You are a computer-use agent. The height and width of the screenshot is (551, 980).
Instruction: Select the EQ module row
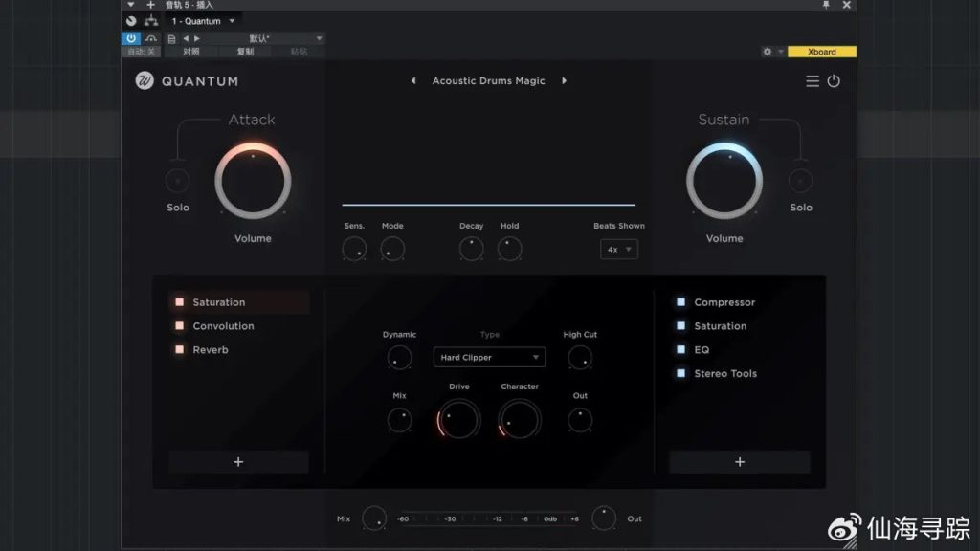tap(740, 350)
